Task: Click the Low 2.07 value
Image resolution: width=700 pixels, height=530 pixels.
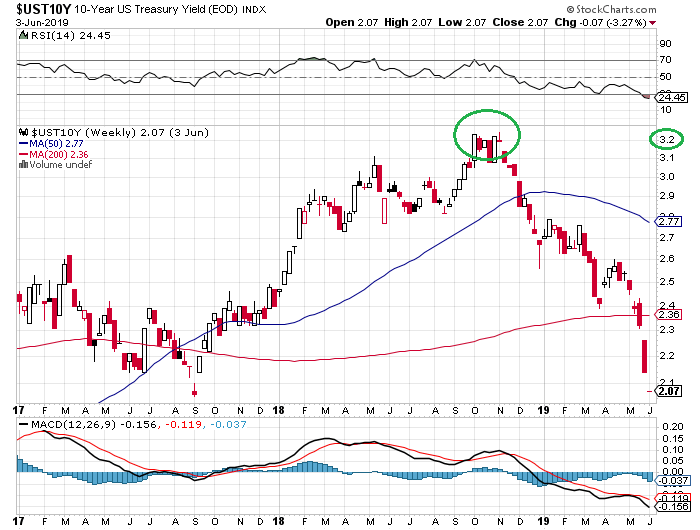Action: click(x=462, y=22)
